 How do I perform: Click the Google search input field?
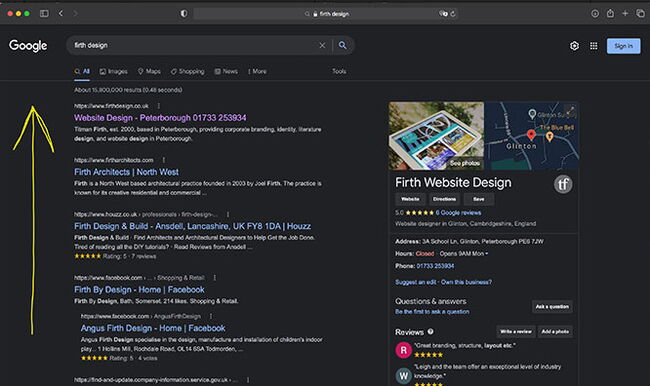[195, 45]
